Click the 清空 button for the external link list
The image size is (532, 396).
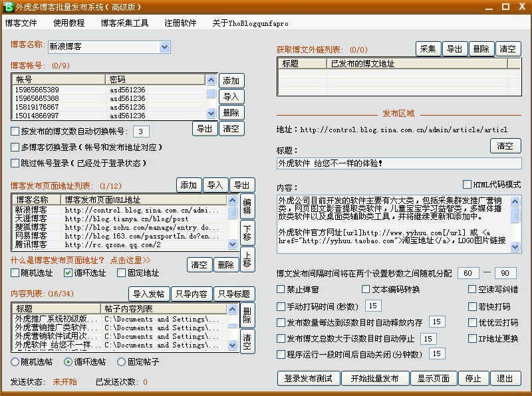(508, 49)
